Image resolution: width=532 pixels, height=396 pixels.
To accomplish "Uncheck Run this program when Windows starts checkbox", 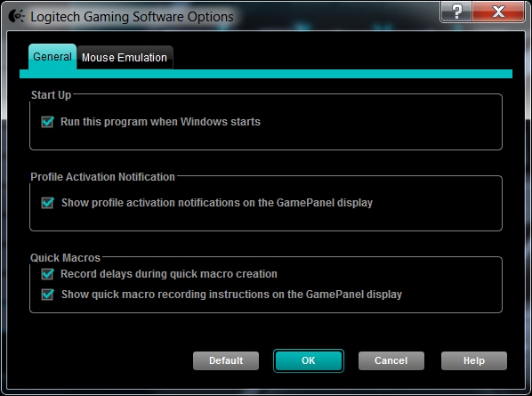I will click(47, 122).
